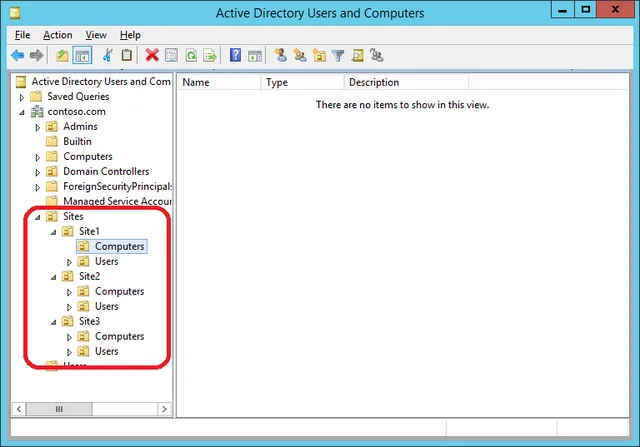Image resolution: width=640 pixels, height=447 pixels.
Task: Select Computers OU under Site3
Action: (119, 336)
